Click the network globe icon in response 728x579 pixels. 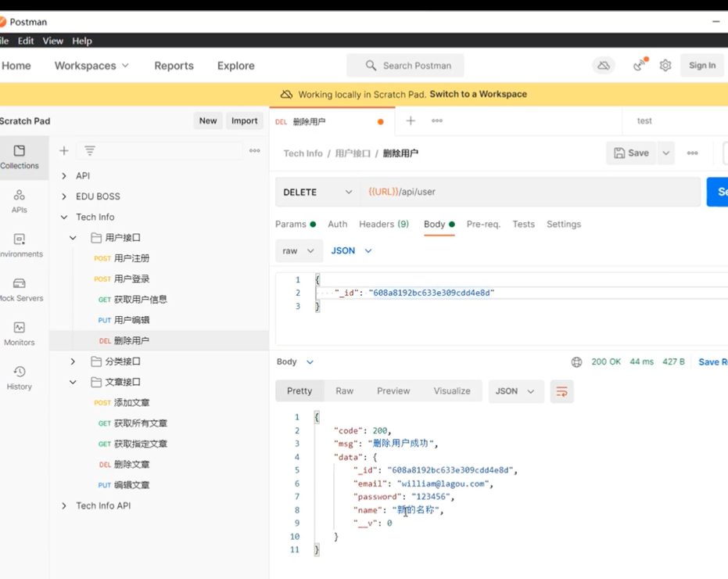[576, 362]
